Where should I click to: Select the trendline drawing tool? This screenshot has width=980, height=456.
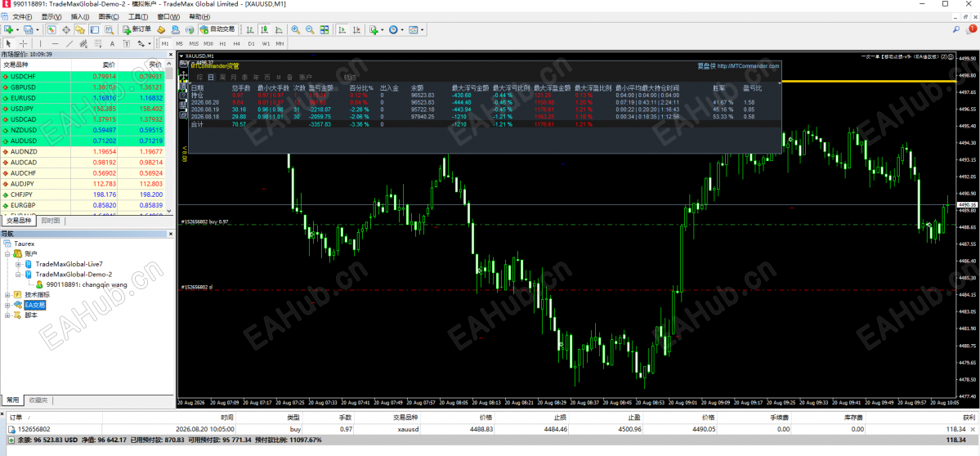tap(69, 44)
